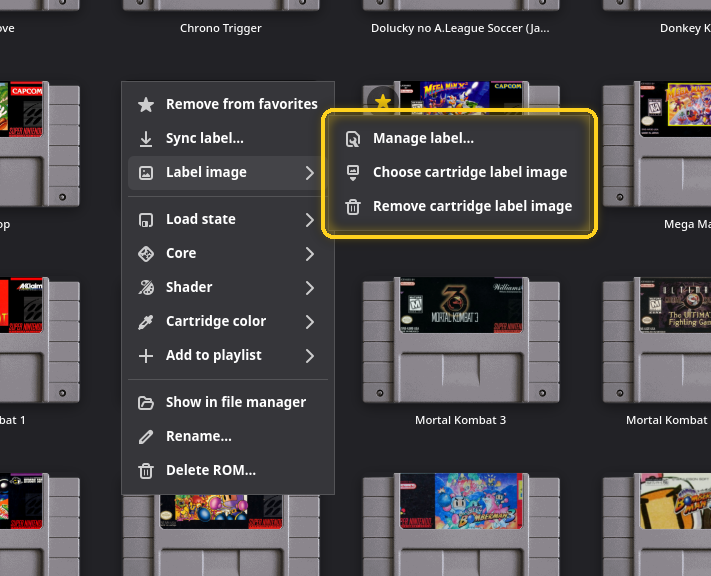Click the folder icon for Show in file manager
This screenshot has height=576, width=711.
tap(146, 403)
